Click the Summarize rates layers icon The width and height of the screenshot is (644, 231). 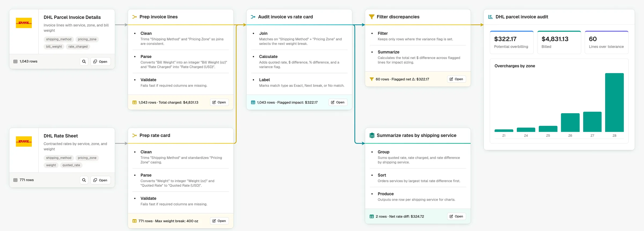(x=372, y=135)
